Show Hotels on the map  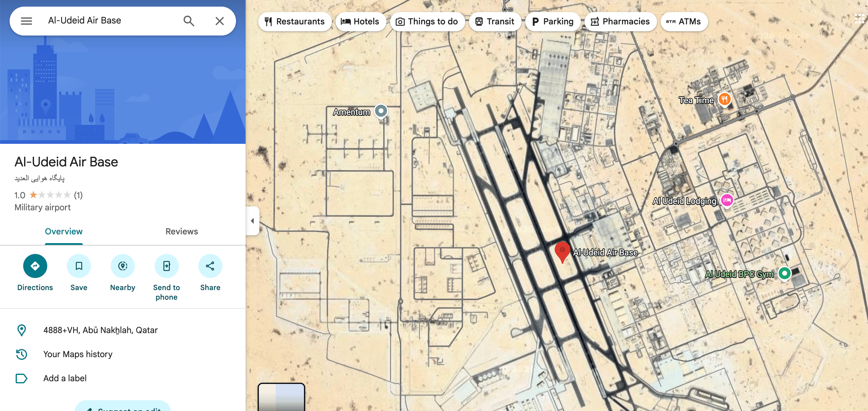coord(360,22)
